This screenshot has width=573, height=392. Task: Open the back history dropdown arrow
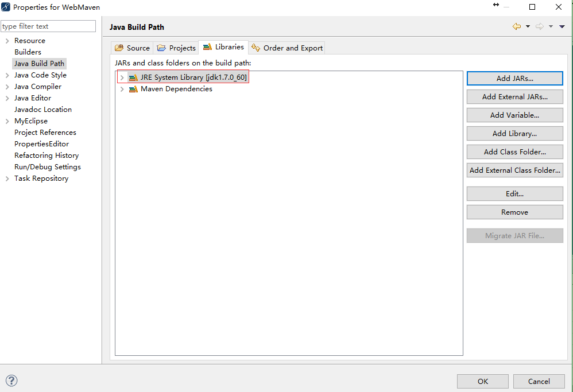coord(528,26)
